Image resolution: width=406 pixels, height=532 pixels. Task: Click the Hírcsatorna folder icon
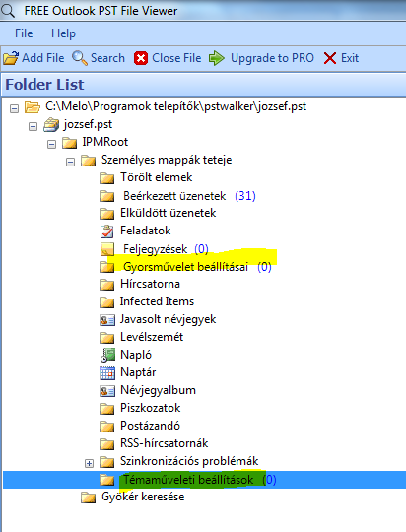[x=107, y=285]
